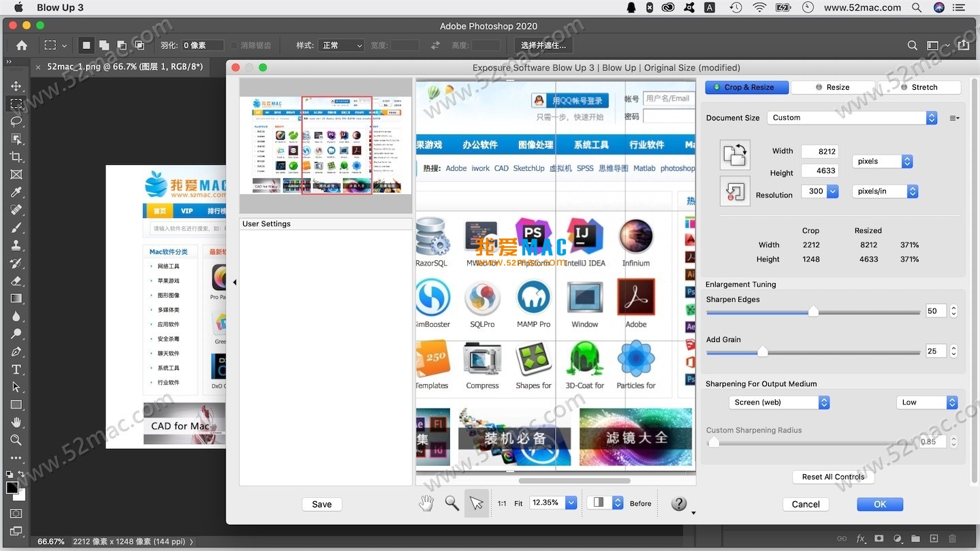Open Blow Up help question mark
Viewport: 980px width, 551px height.
679,503
